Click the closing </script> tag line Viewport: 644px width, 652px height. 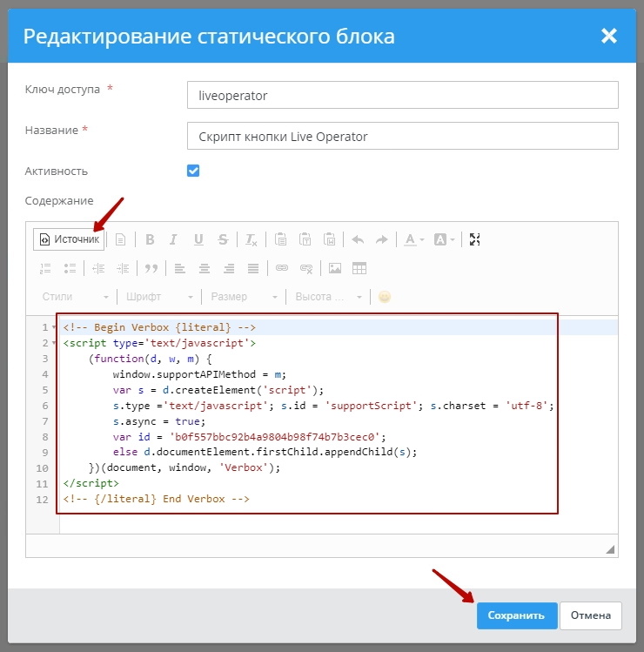tap(91, 483)
